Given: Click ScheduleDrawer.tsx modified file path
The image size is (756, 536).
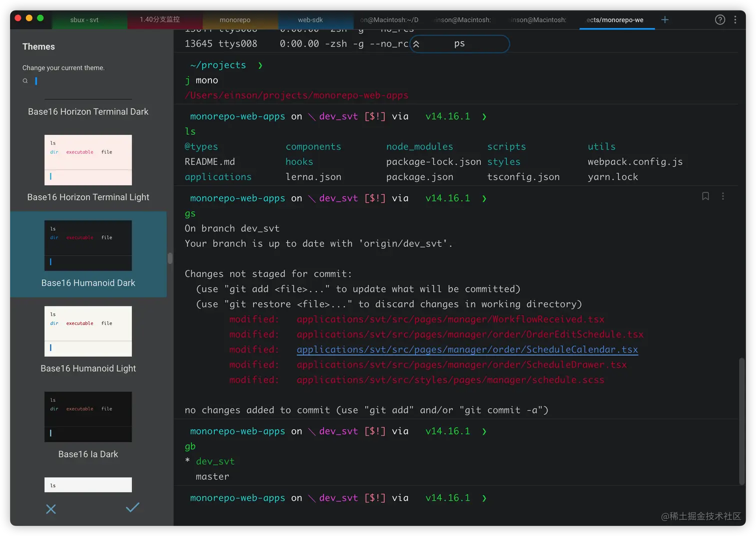Looking at the screenshot, I should point(461,365).
